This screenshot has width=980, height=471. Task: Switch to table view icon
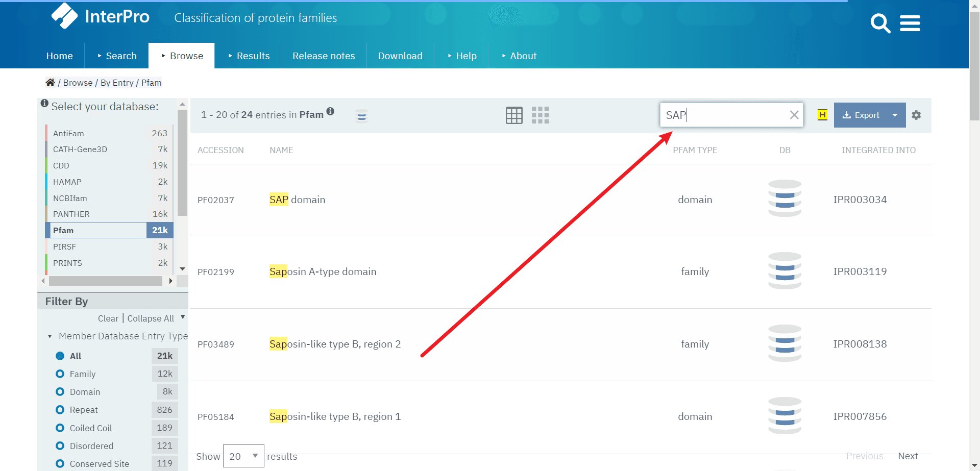(514, 115)
